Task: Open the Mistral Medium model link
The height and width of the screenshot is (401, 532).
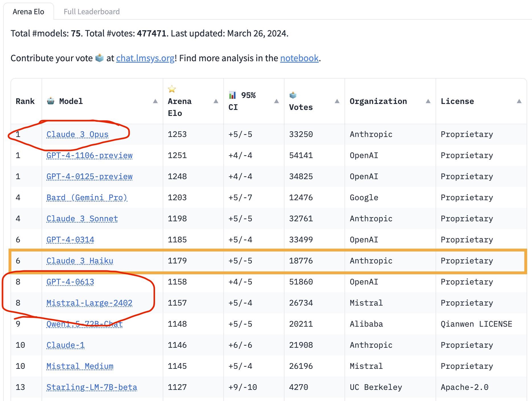Action: click(x=80, y=366)
